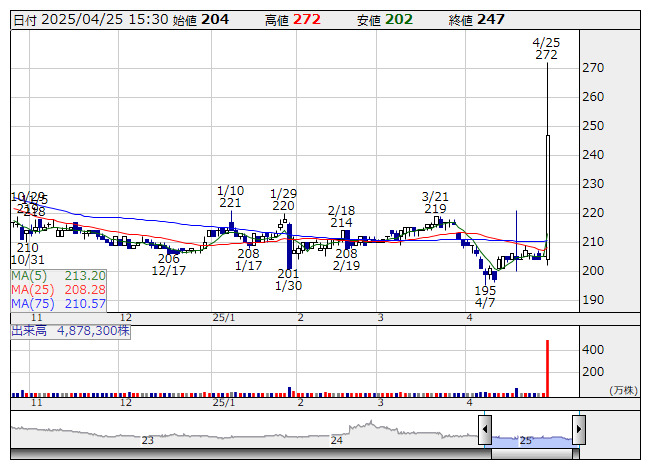Click the 25/1 month label under price chart
Viewport: 653px width, 470px height.
point(224,318)
